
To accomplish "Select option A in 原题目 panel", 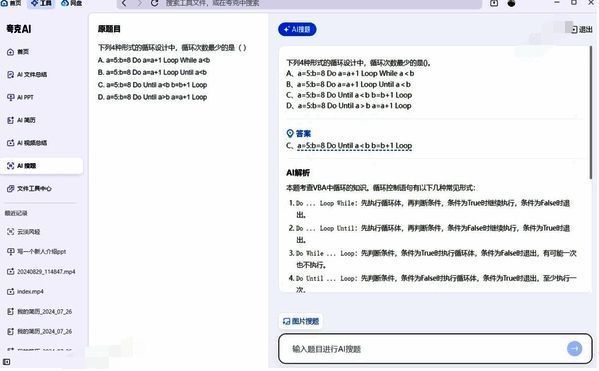I will point(154,60).
